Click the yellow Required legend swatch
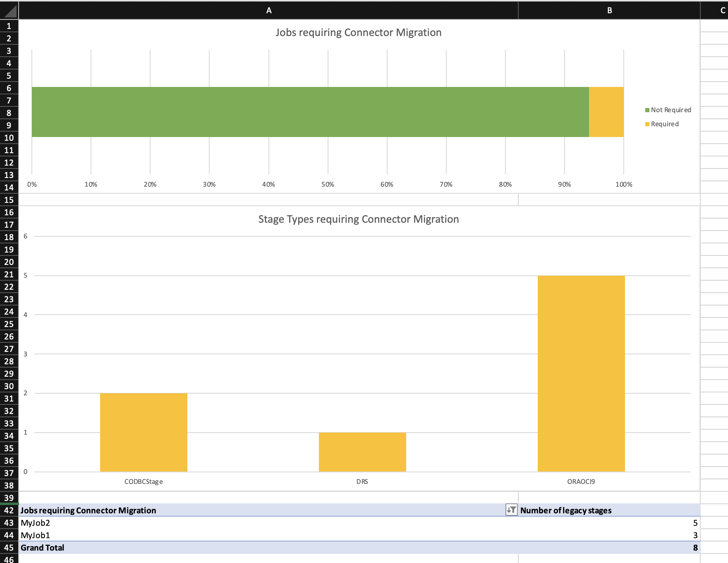The width and height of the screenshot is (728, 563). (x=647, y=124)
